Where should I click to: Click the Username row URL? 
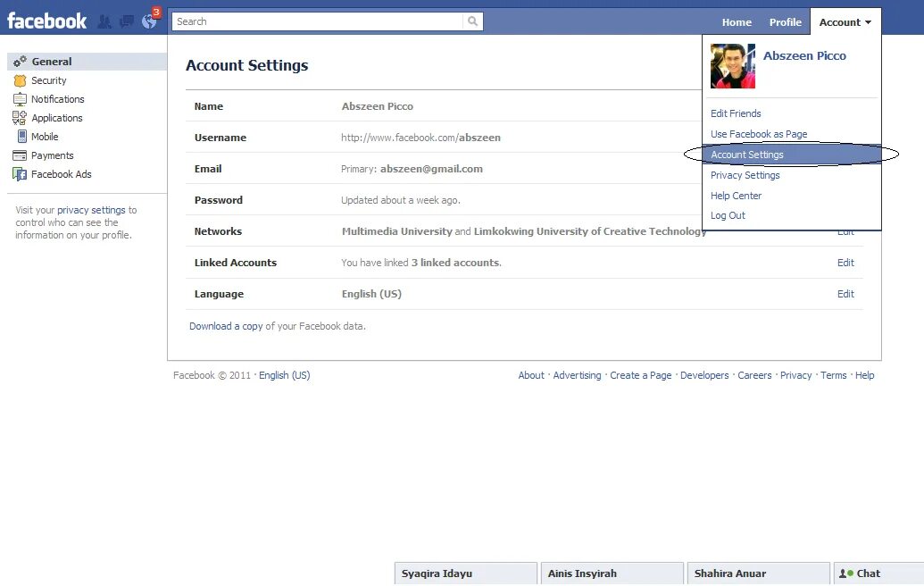pos(420,138)
